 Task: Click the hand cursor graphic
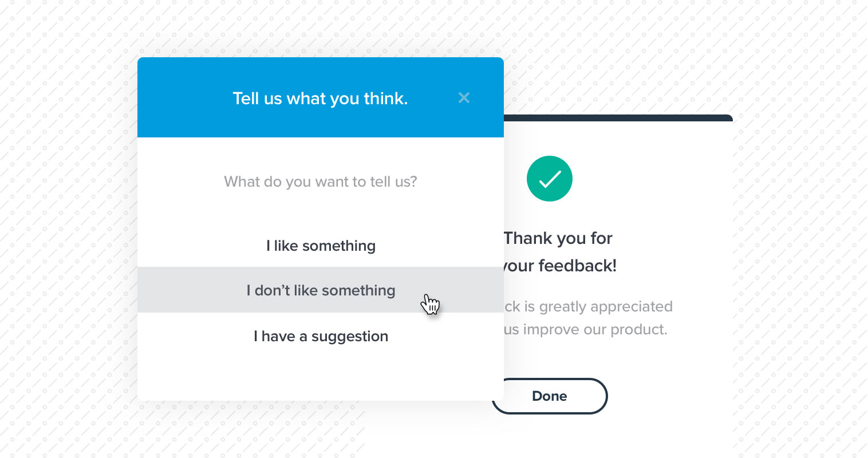(x=431, y=303)
